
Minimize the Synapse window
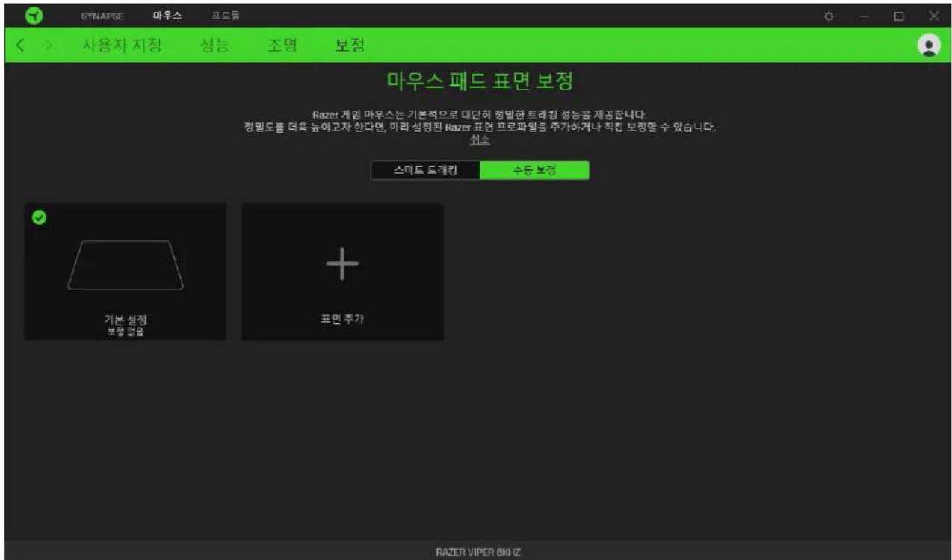864,16
